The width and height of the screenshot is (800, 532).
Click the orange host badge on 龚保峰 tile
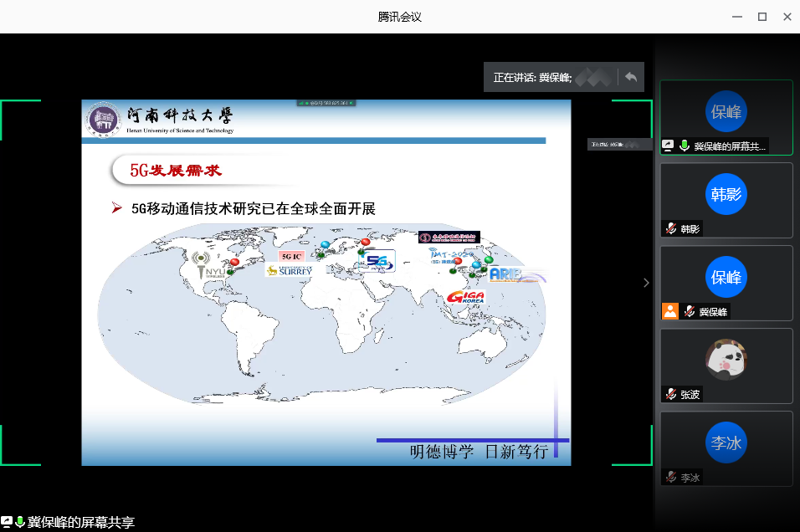click(669, 311)
